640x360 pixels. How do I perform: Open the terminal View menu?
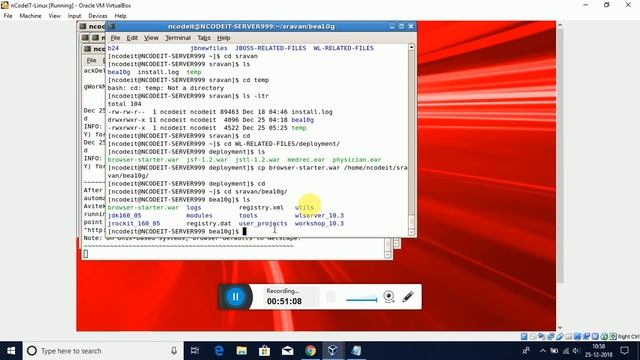coord(151,38)
